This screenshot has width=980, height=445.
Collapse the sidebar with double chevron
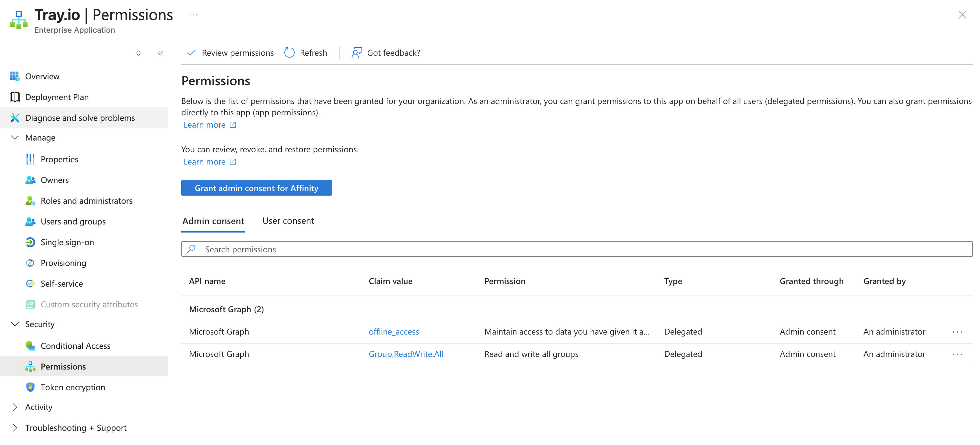tap(161, 53)
